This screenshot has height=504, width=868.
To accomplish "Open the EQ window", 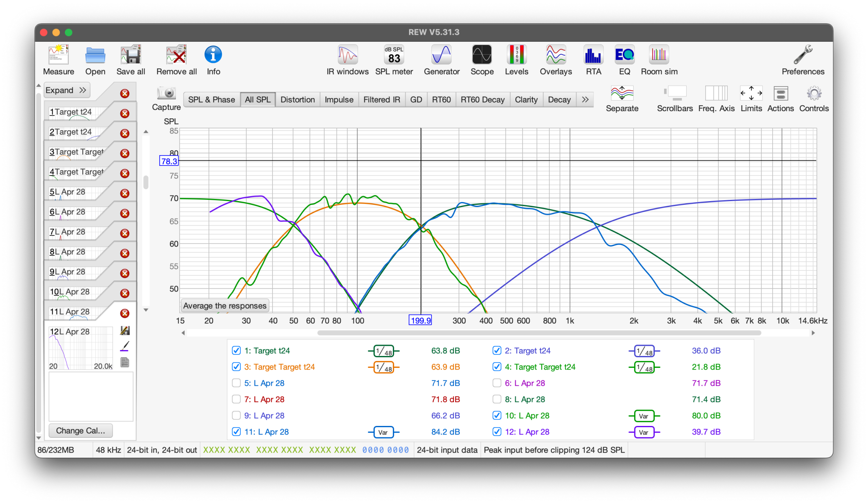I will [624, 55].
